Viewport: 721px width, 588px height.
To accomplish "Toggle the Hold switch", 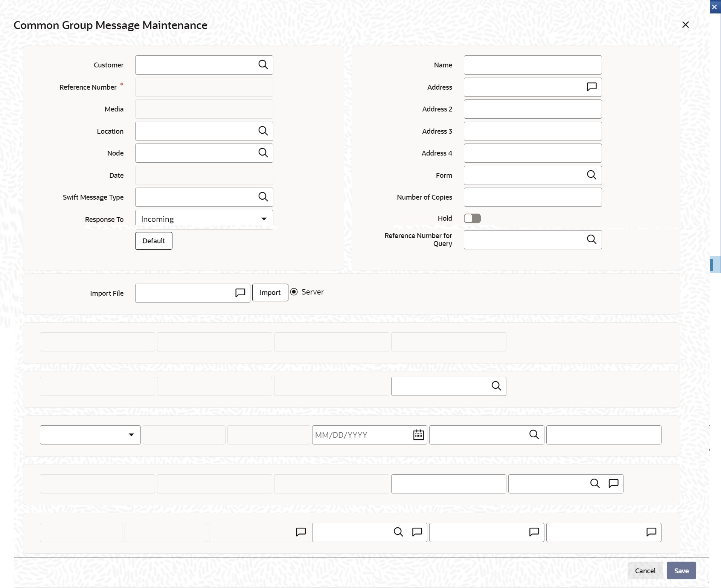I will click(x=472, y=218).
